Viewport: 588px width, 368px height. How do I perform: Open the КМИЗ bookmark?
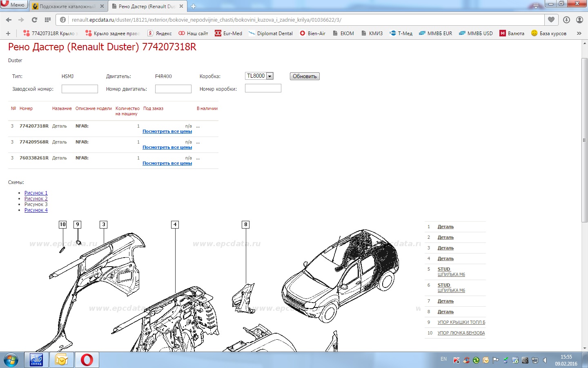pyautogui.click(x=372, y=33)
